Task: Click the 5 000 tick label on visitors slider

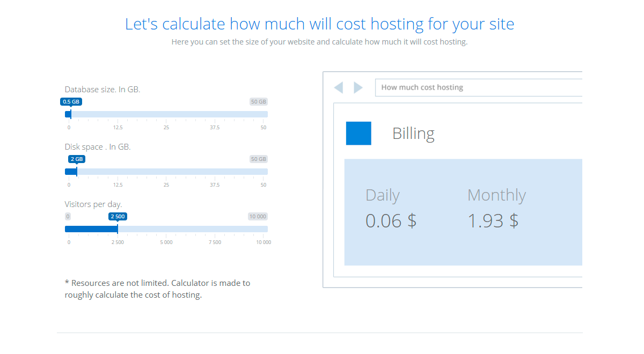Action: tap(166, 242)
